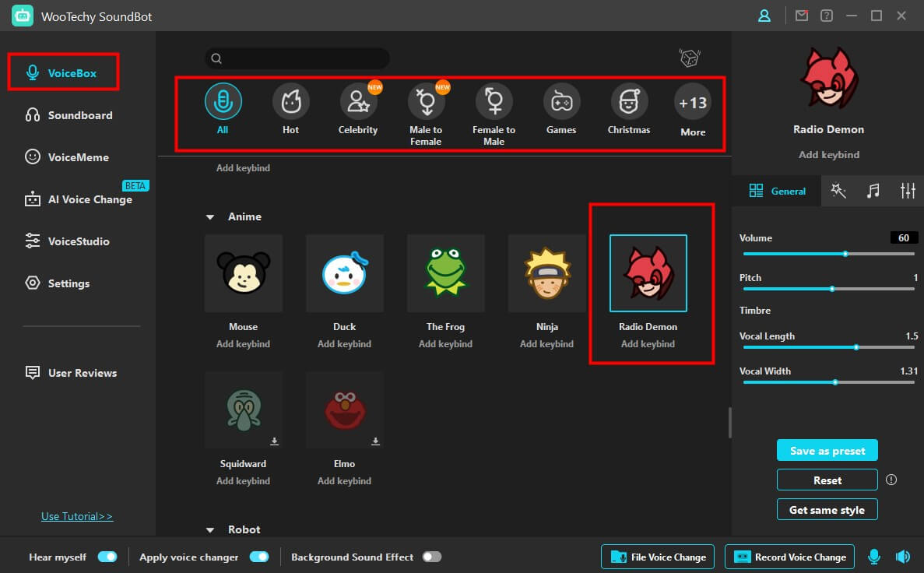
Task: Click the speaker icon in bottom bar
Action: pos(902,557)
